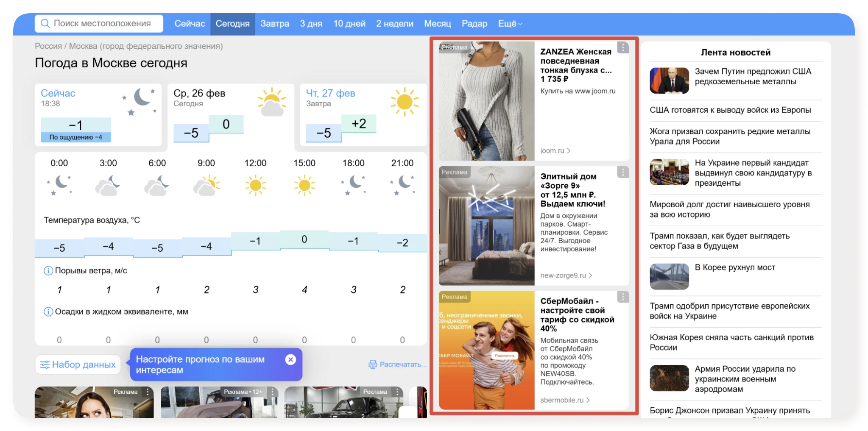The width and height of the screenshot is (868, 431).
Task: Click the sunny icon for Thursday
Action: [405, 102]
